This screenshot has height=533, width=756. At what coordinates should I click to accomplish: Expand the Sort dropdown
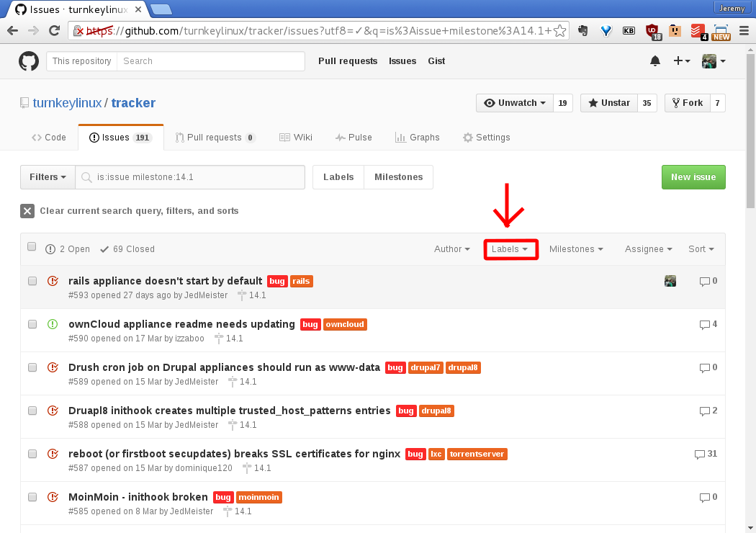[x=701, y=249]
